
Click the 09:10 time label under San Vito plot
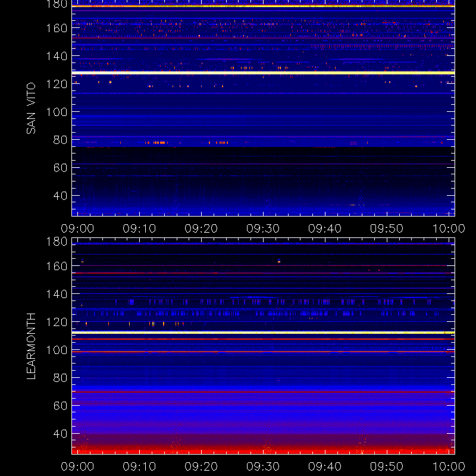(x=139, y=228)
